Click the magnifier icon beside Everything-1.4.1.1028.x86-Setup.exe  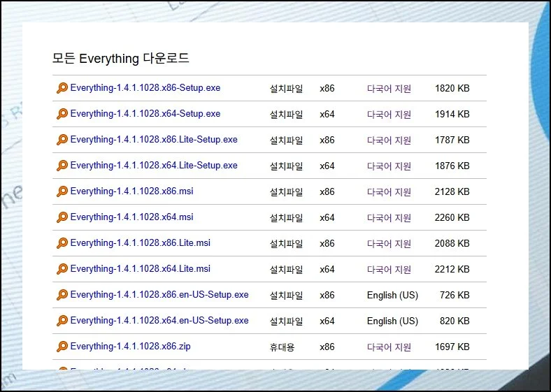coord(62,88)
